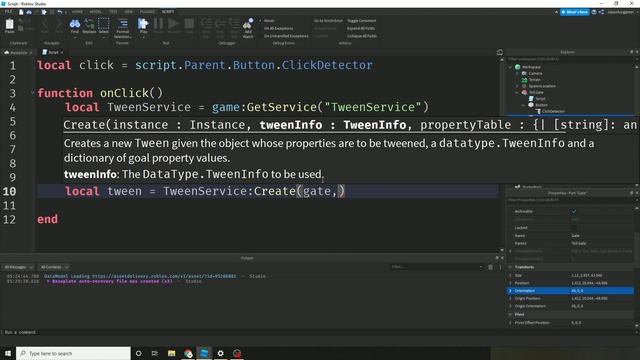Collapse the onClick function fold on line 3

pyautogui.click(x=33, y=93)
